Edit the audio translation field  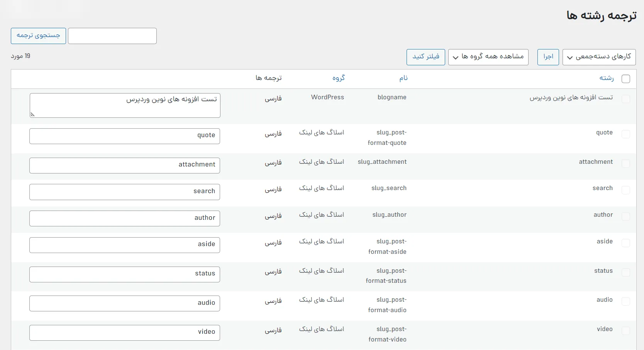coord(125,303)
